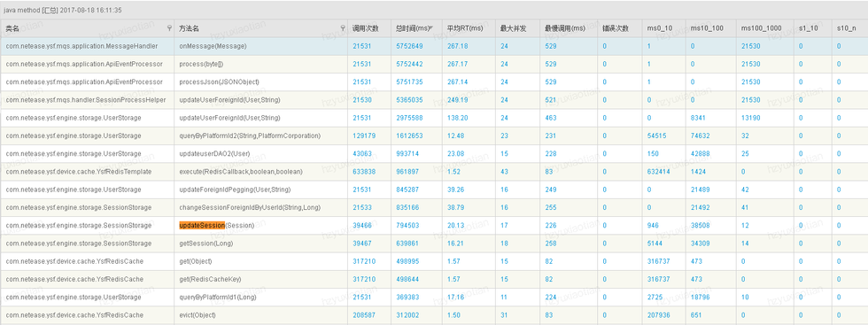Click max concurrency value 31
This screenshot has height=325, width=868.
pos(504,315)
